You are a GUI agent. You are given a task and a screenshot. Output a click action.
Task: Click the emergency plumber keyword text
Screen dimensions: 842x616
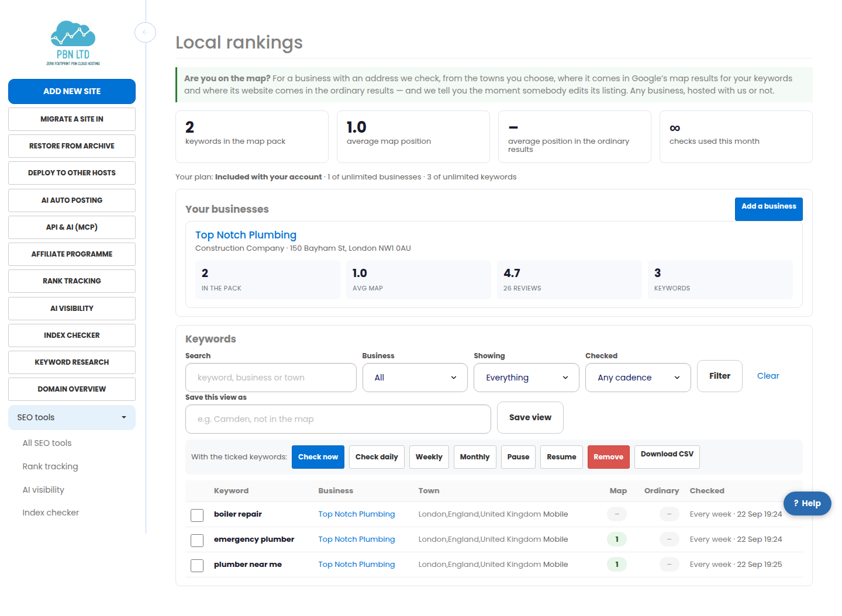(254, 539)
